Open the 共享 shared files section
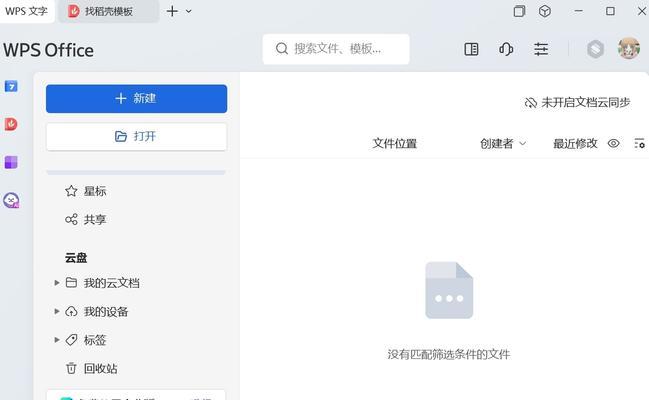 [95, 219]
